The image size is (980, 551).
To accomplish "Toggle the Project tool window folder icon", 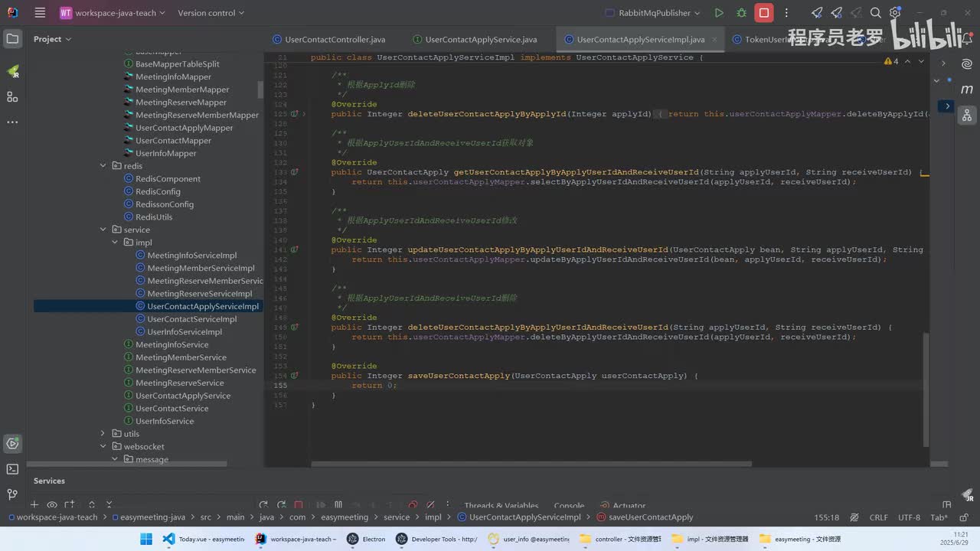I will [x=12, y=39].
